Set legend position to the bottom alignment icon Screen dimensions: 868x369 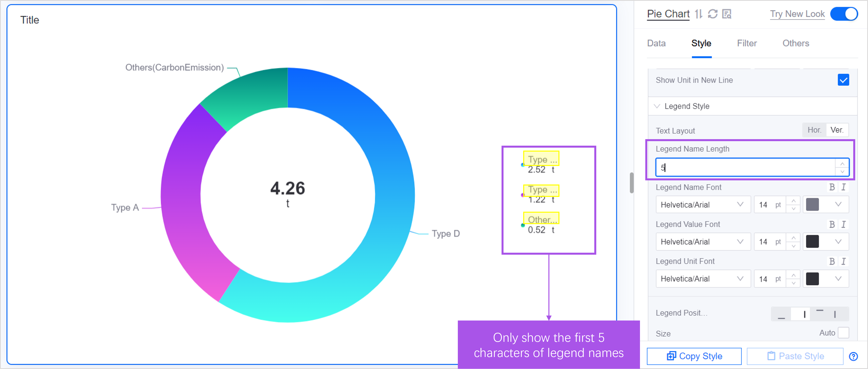(781, 314)
